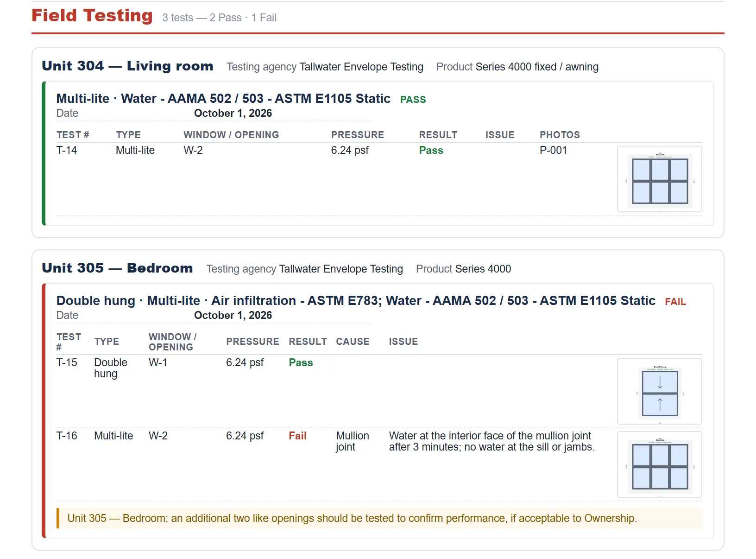Click photo reference P-001
Viewport: 756px width, 559px height.
[x=553, y=150]
